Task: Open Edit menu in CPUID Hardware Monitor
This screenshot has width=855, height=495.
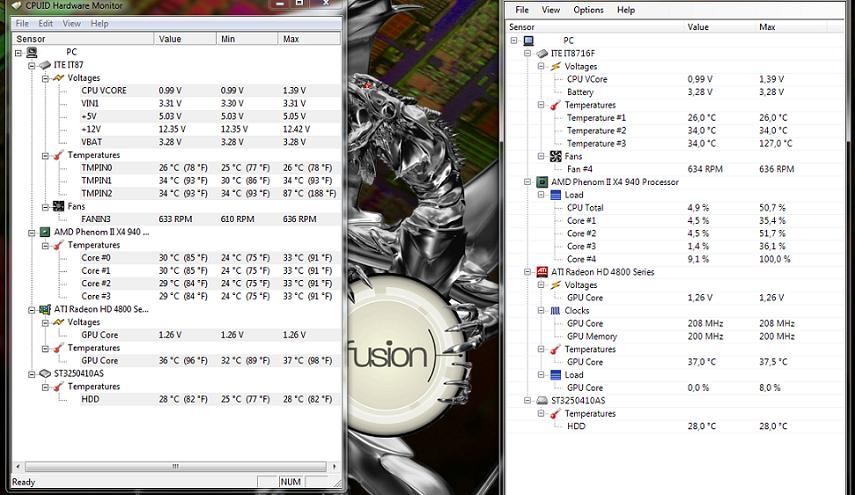Action: [46, 23]
